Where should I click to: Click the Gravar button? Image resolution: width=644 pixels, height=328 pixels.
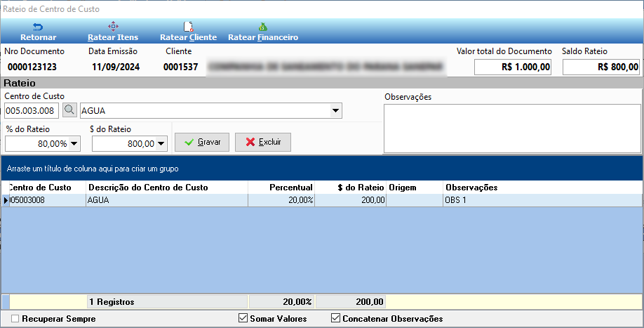202,142
